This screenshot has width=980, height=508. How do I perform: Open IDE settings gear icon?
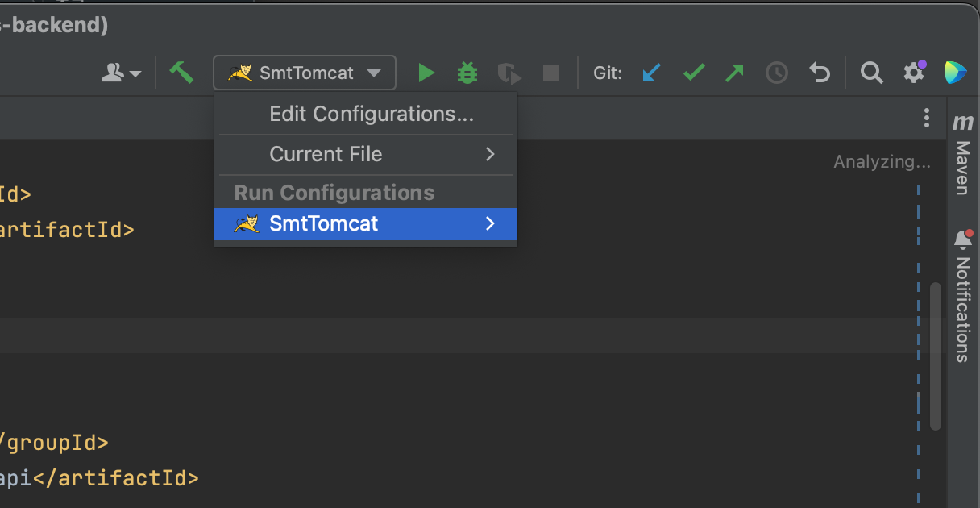click(913, 73)
